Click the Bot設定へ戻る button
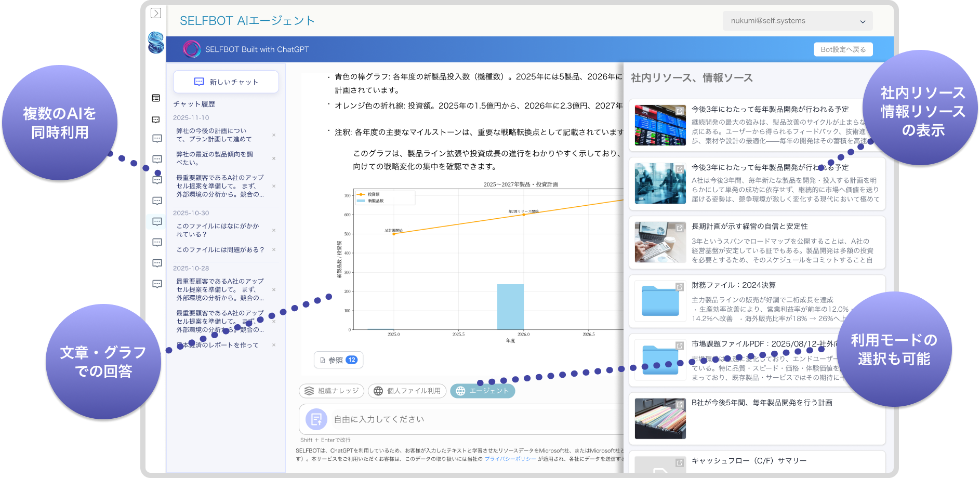The height and width of the screenshot is (478, 980). pos(843,49)
